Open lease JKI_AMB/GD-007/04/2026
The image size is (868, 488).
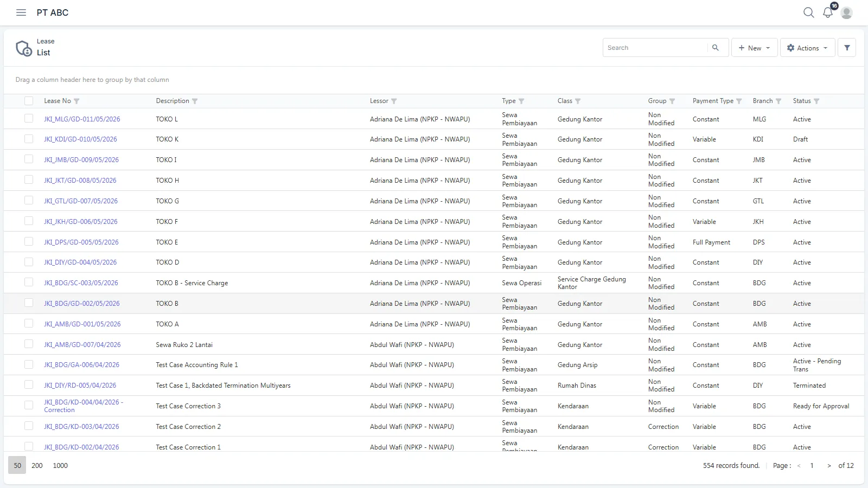pyautogui.click(x=82, y=345)
